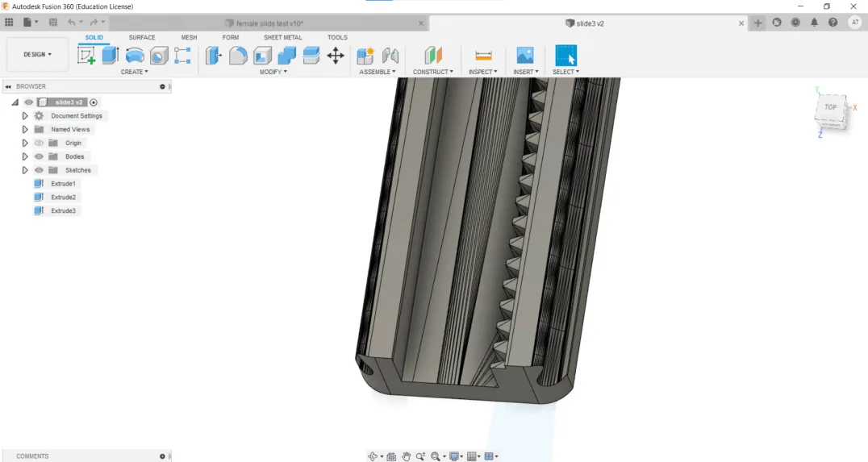868x462 pixels.
Task: Open the Notifications bell
Action: click(814, 23)
